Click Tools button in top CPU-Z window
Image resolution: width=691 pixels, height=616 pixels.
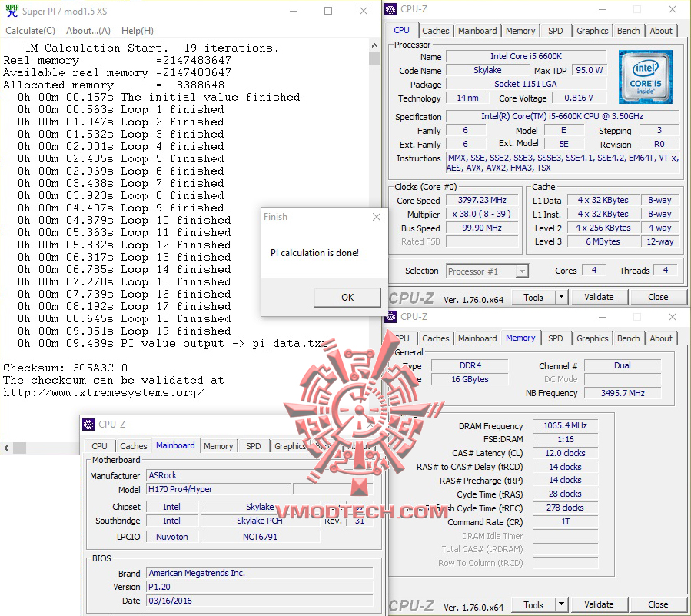533,297
